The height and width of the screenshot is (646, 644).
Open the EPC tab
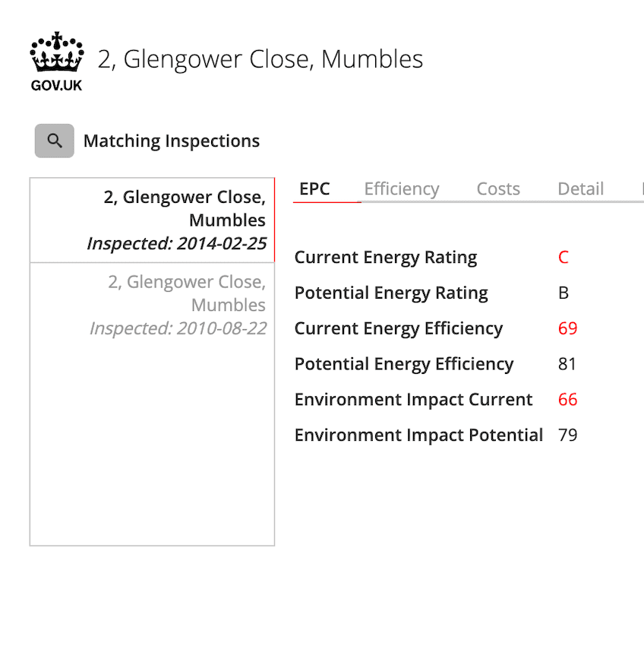[314, 189]
